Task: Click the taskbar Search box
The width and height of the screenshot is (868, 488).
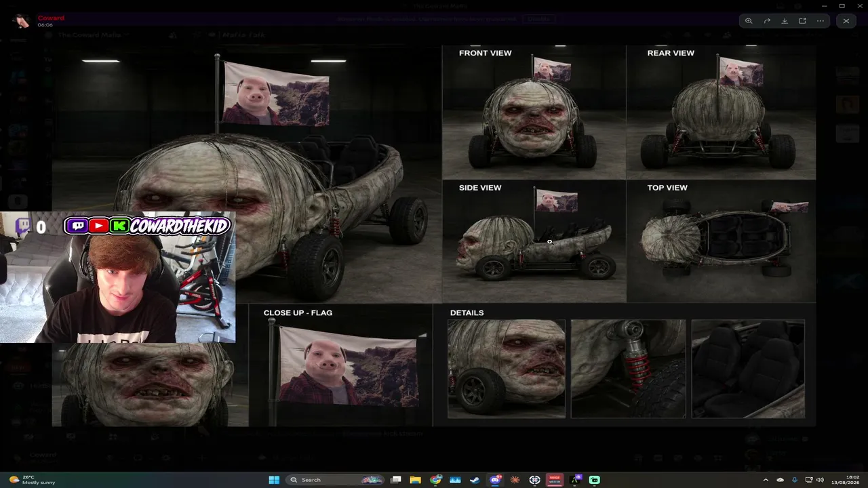Action: click(x=336, y=480)
